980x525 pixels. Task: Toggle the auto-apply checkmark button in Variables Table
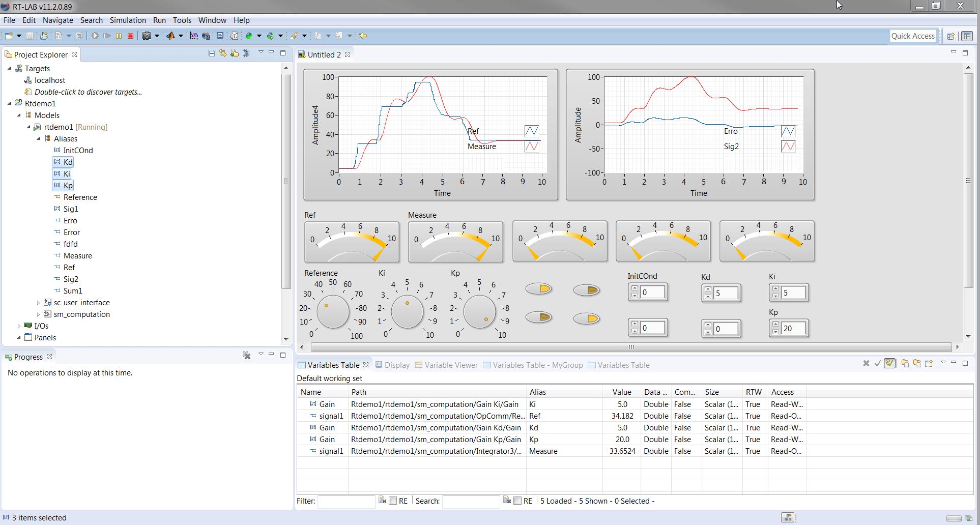[890, 363]
